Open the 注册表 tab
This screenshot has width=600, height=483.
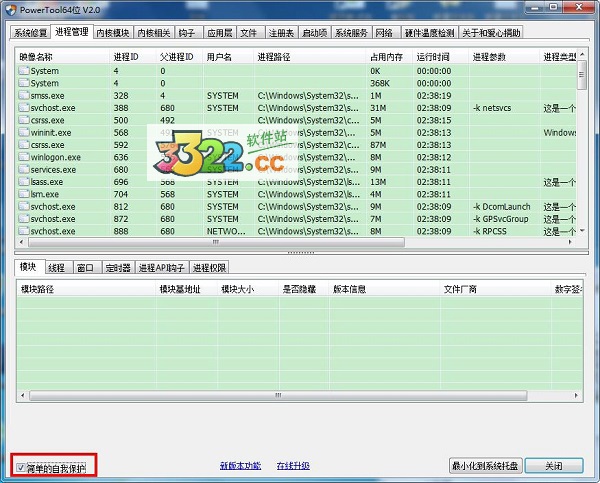coord(281,33)
